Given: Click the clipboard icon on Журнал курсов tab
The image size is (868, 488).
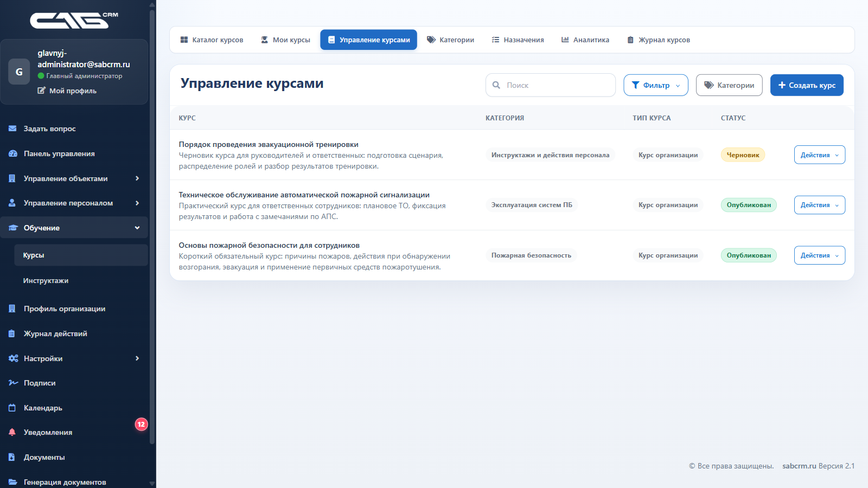Looking at the screenshot, I should click(x=630, y=40).
